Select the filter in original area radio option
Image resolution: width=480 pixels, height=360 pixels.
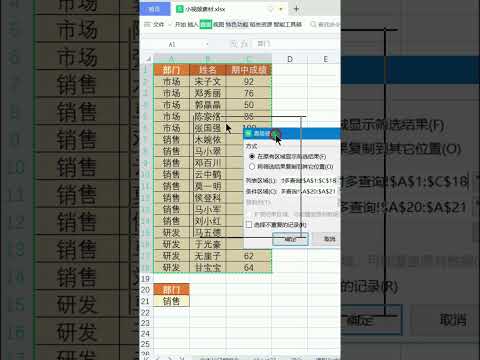tap(252, 156)
